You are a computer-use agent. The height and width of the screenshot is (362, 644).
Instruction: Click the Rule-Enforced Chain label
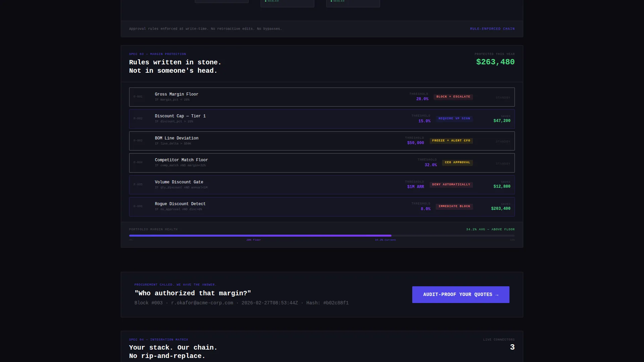pyautogui.click(x=492, y=29)
